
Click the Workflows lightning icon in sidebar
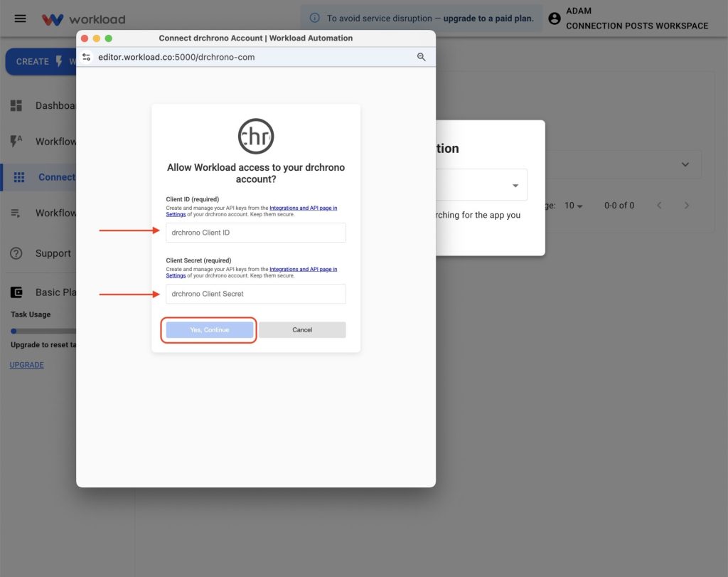click(x=16, y=142)
